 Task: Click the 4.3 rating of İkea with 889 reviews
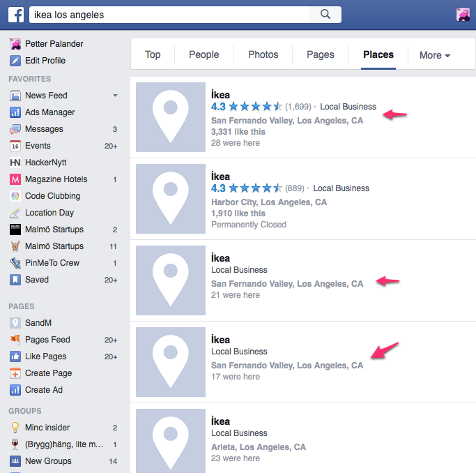coord(218,188)
